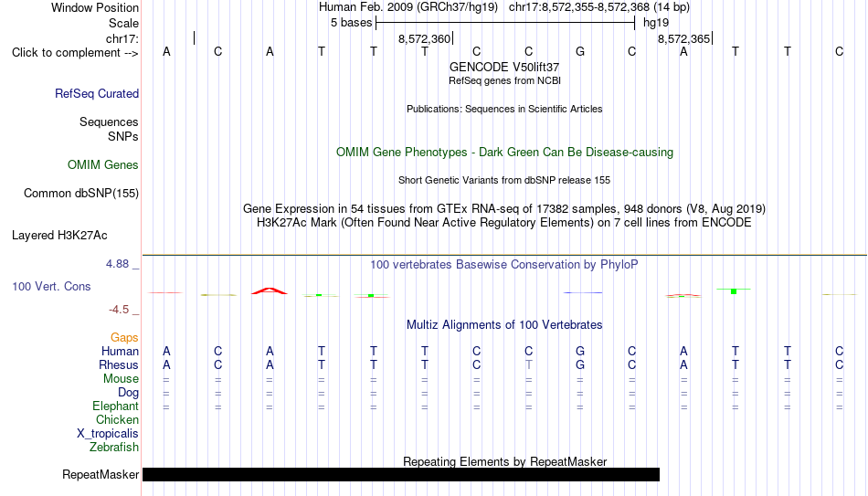Click the SNPs track label

pyautogui.click(x=123, y=136)
